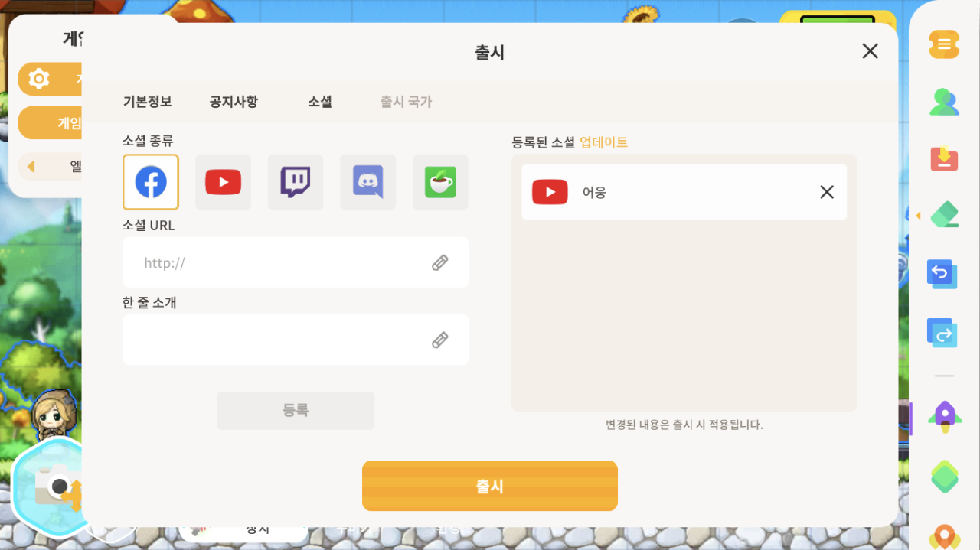Select the Twitch social type icon
Viewport: 980px width, 550px height.
tap(296, 182)
